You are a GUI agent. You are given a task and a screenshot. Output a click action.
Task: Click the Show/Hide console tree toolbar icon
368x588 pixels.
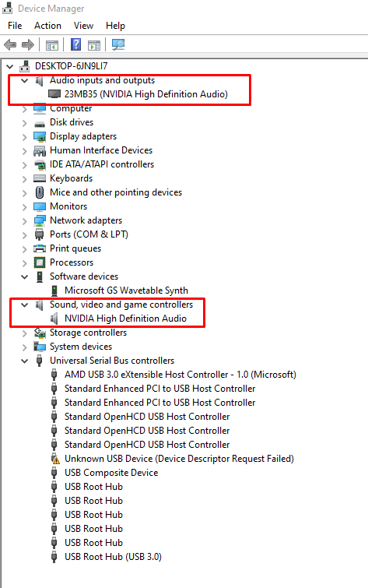(52, 45)
